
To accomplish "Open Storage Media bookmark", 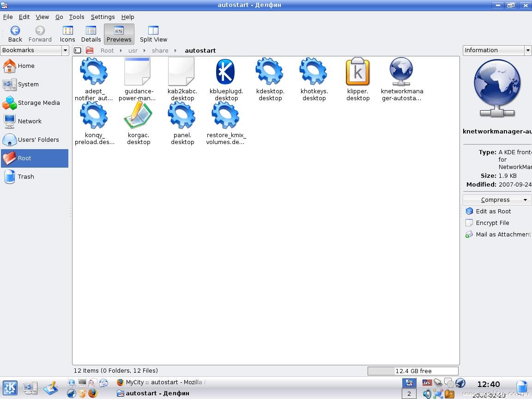I will tap(35, 103).
